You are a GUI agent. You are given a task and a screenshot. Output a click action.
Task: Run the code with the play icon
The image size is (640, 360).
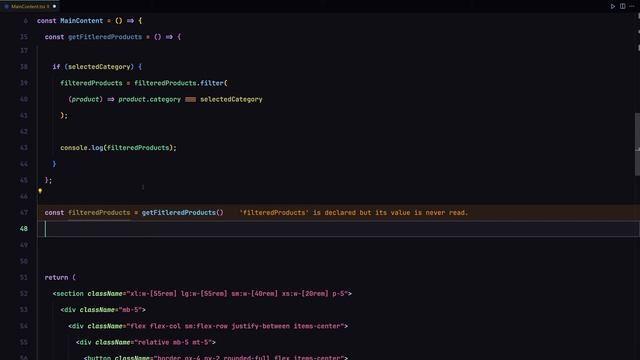(613, 7)
